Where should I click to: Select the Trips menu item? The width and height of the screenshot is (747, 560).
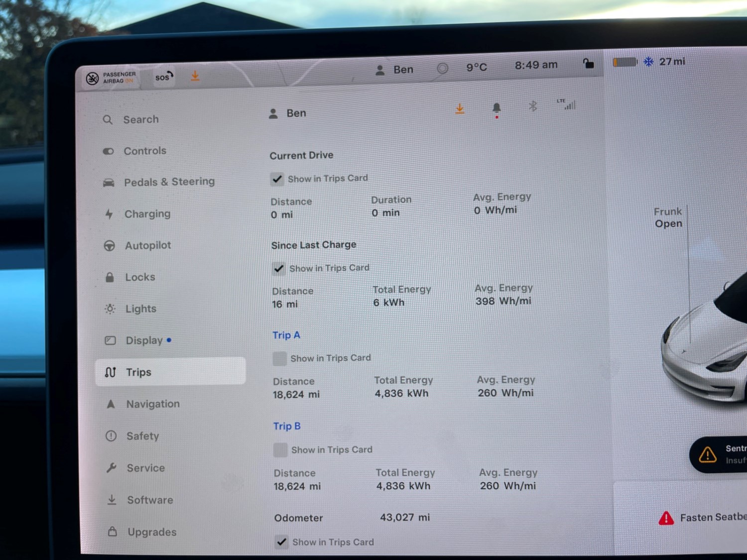[x=170, y=371]
